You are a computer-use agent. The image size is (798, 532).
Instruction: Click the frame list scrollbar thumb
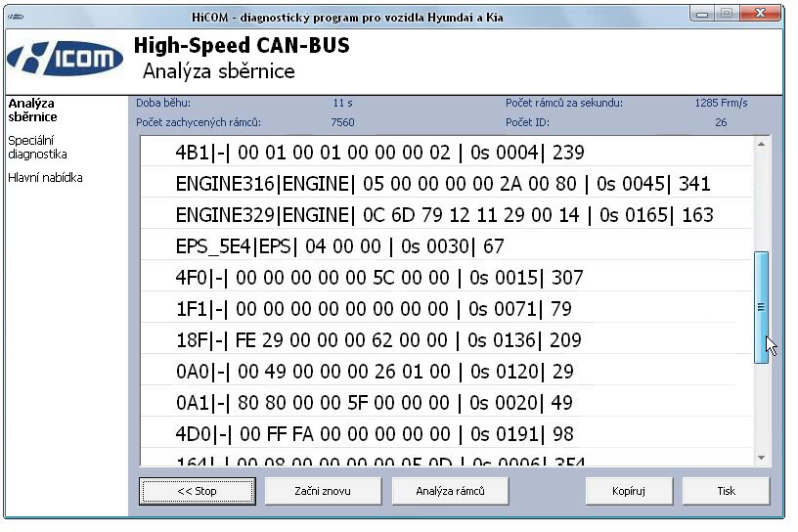point(762,307)
